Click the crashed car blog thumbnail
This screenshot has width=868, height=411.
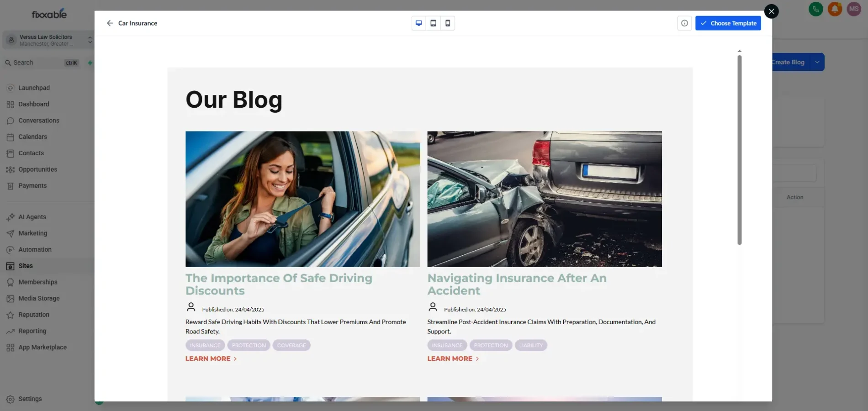point(544,199)
